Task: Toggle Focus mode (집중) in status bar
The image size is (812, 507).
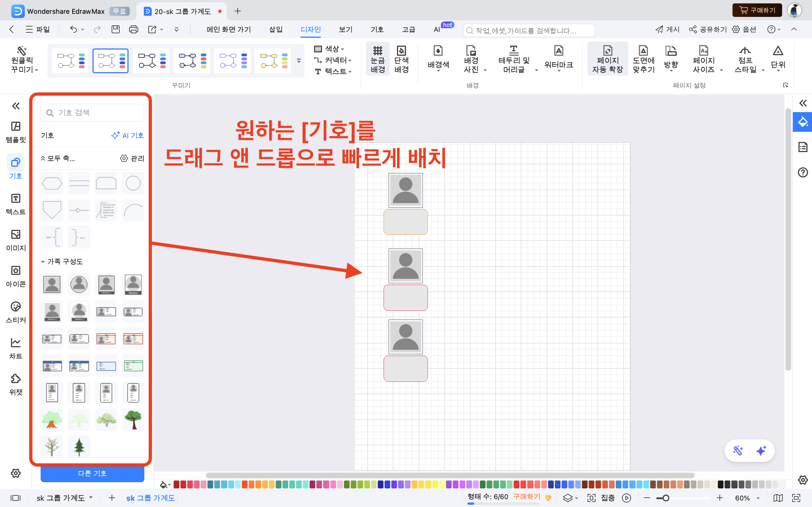Action: click(x=607, y=498)
